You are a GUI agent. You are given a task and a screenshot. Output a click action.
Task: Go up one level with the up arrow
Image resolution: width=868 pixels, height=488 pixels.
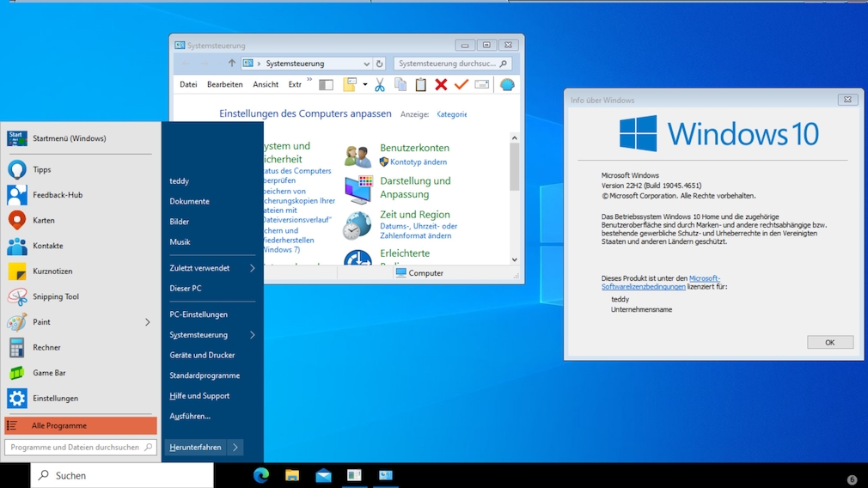(231, 64)
